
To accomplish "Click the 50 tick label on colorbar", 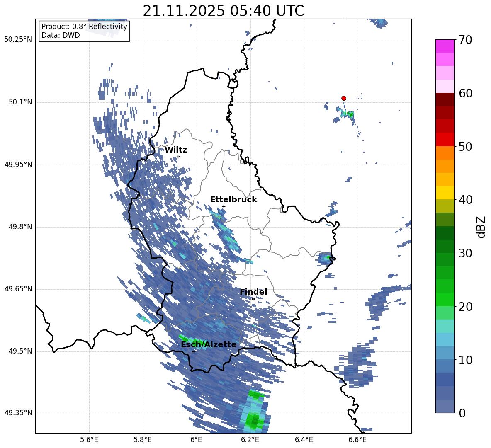I will tap(465, 147).
